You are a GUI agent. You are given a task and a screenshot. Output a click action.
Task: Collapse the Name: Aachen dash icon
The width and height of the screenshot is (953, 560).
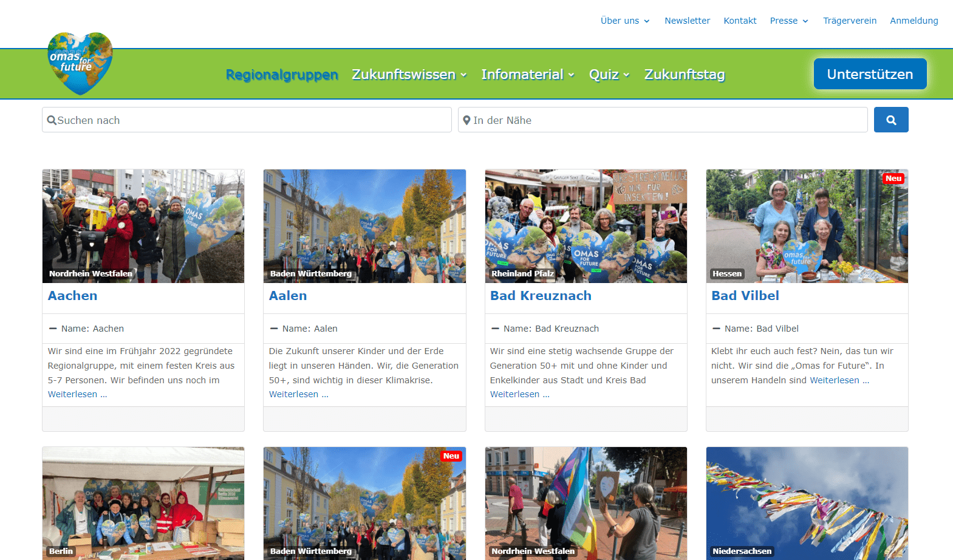53,329
